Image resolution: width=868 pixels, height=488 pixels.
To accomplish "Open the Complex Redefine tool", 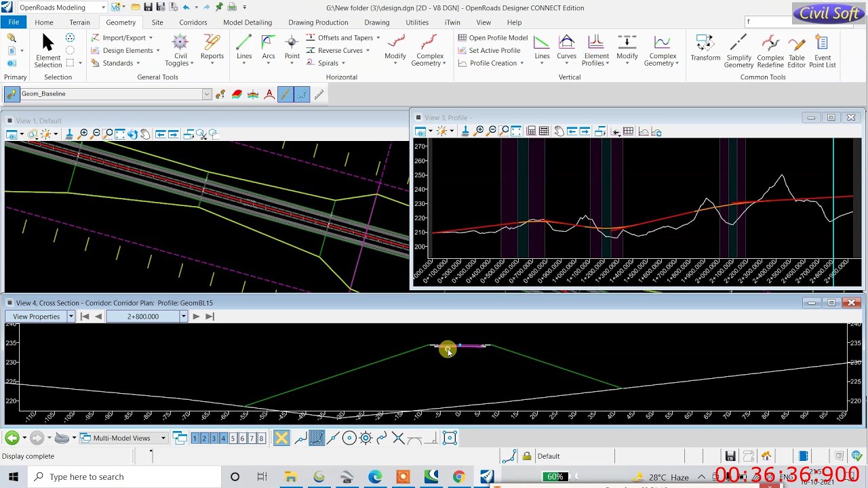I will pyautogui.click(x=770, y=51).
